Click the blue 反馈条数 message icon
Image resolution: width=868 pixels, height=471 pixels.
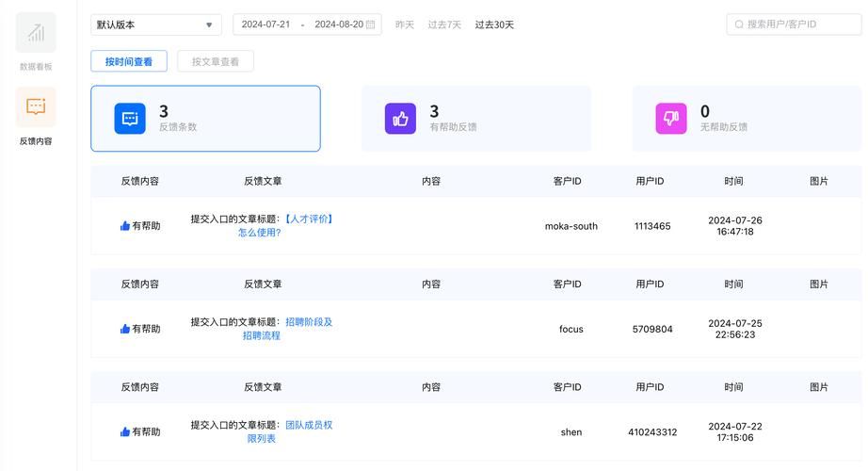tap(130, 119)
